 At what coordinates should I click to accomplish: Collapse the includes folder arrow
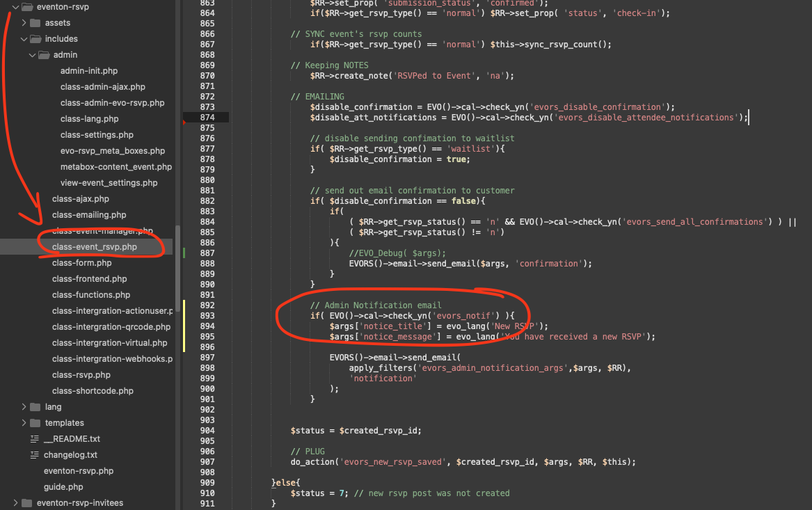(24, 39)
